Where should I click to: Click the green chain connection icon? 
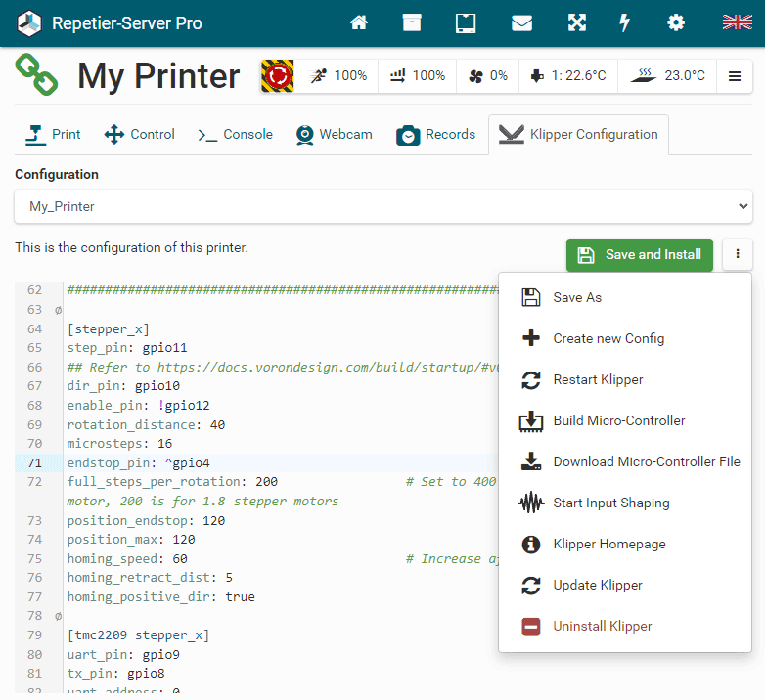point(36,74)
